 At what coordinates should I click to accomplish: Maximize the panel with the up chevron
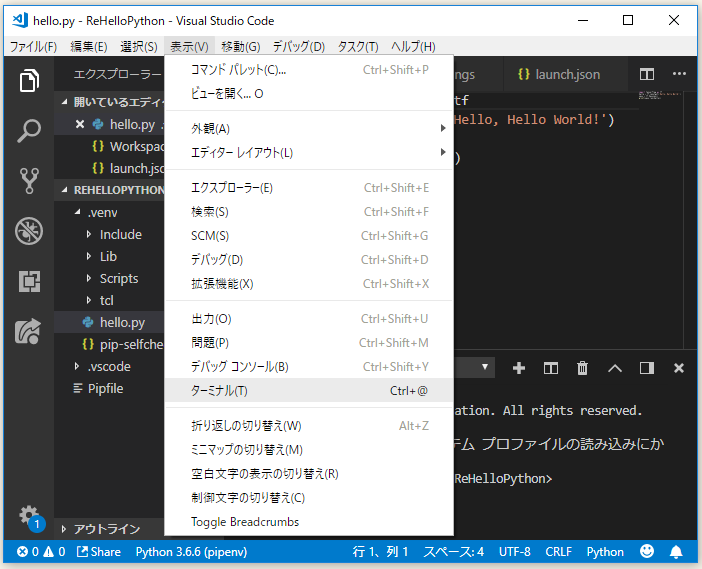(x=615, y=368)
